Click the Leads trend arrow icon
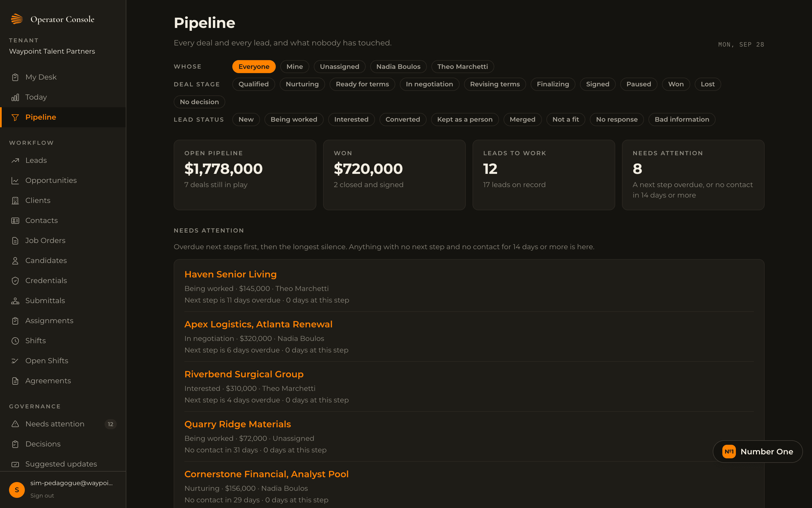Viewport: 812px width, 508px height. coord(15,161)
